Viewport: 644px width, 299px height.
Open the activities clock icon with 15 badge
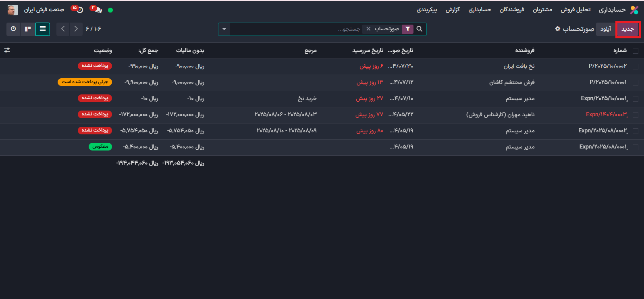point(79,10)
